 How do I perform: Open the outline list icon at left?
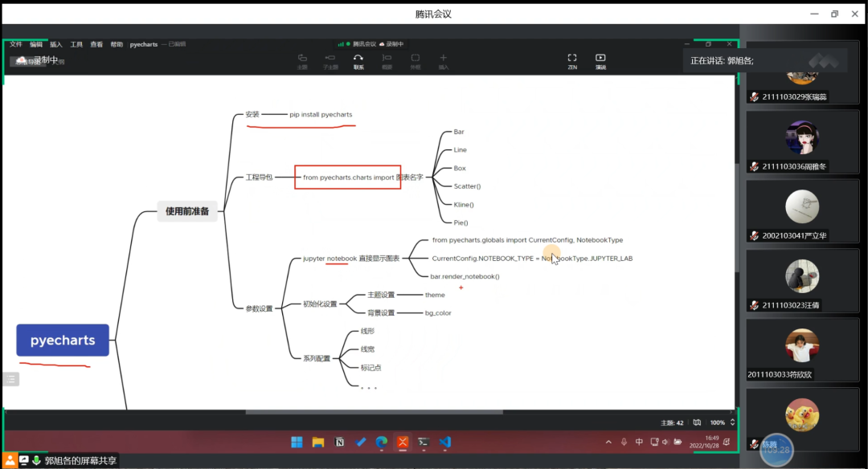10,379
